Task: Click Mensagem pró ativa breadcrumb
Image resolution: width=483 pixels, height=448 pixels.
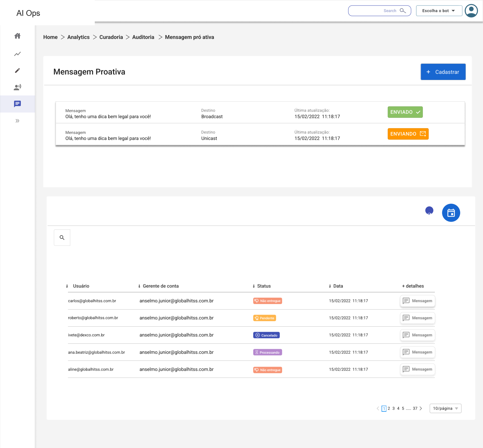Action: pos(189,37)
